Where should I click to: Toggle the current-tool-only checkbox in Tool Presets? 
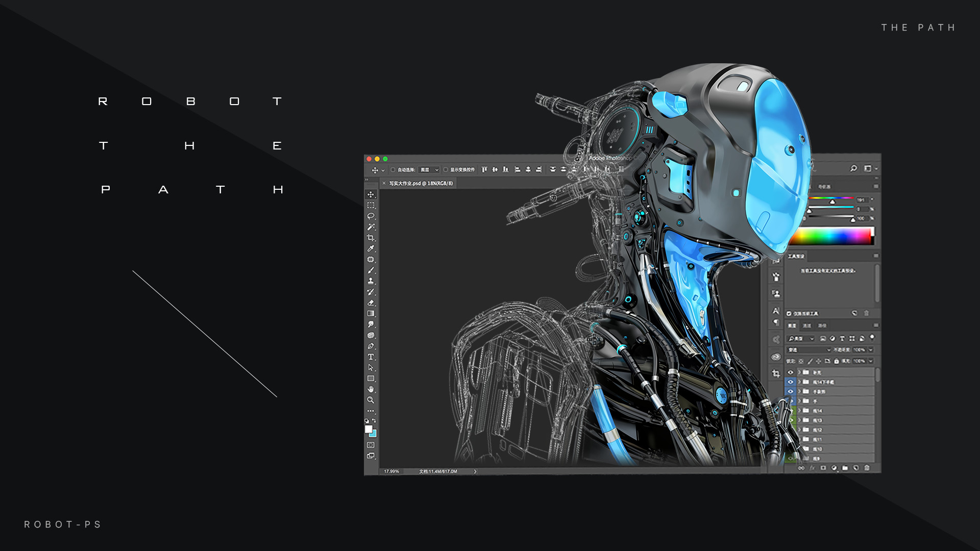pyautogui.click(x=789, y=314)
